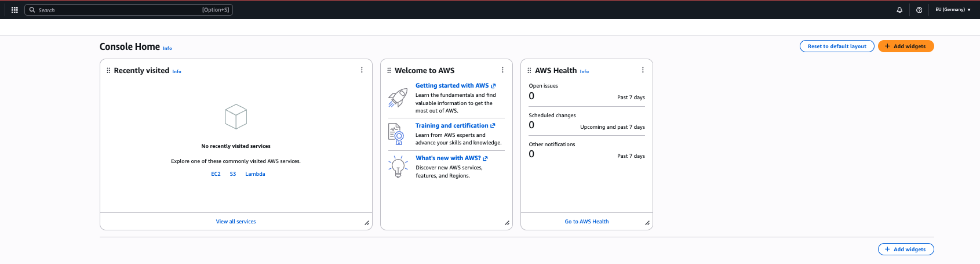The image size is (980, 264).
Task: Open the Lambda service link
Action: (255, 174)
